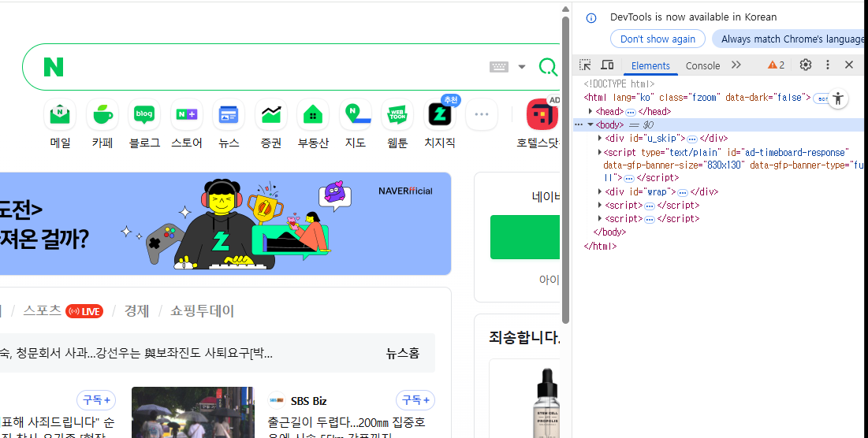Open the News (뉴스) shortcut icon
Viewport: 868px width, 438px height.
tap(229, 114)
